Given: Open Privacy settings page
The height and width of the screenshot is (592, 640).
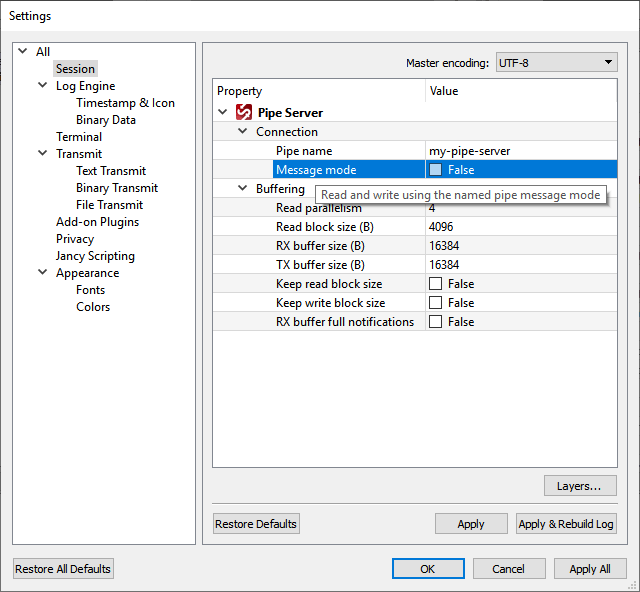Looking at the screenshot, I should (x=75, y=239).
